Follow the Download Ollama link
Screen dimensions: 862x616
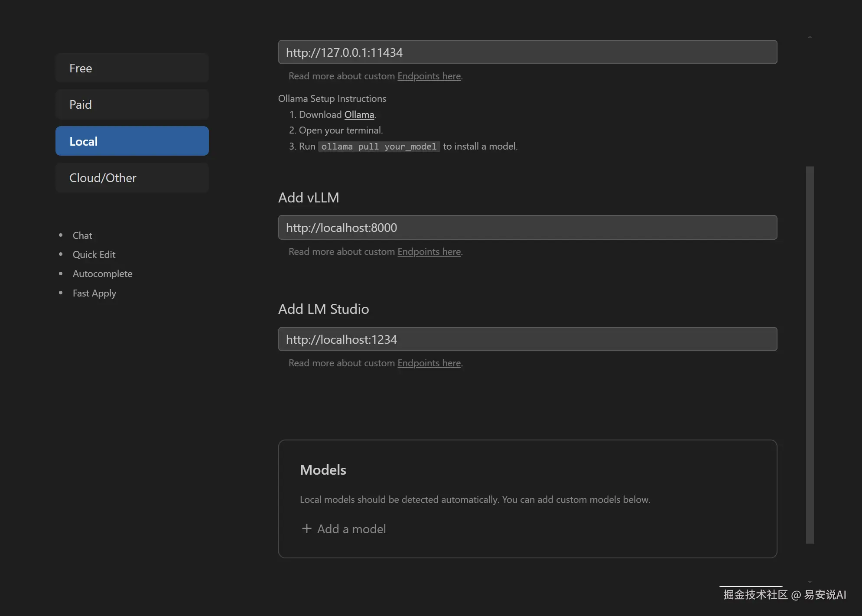pyautogui.click(x=359, y=115)
